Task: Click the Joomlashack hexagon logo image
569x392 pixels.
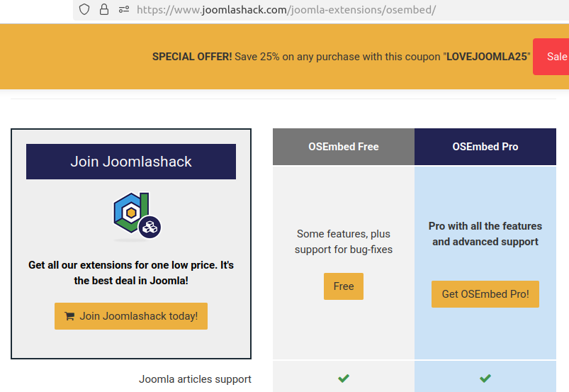Action: pyautogui.click(x=137, y=215)
